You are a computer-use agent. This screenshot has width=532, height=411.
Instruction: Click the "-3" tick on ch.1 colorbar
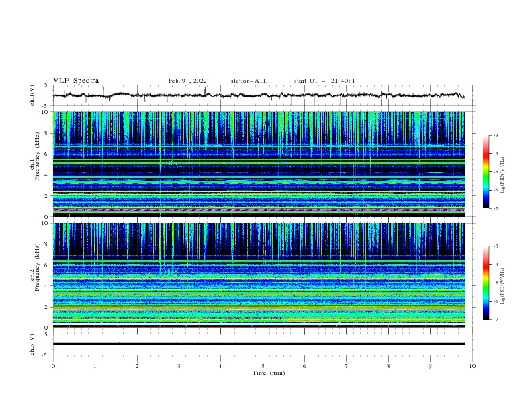coord(496,135)
